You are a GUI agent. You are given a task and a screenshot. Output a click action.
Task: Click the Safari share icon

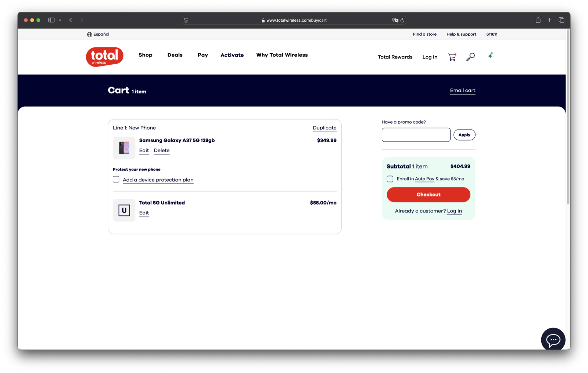coord(538,20)
